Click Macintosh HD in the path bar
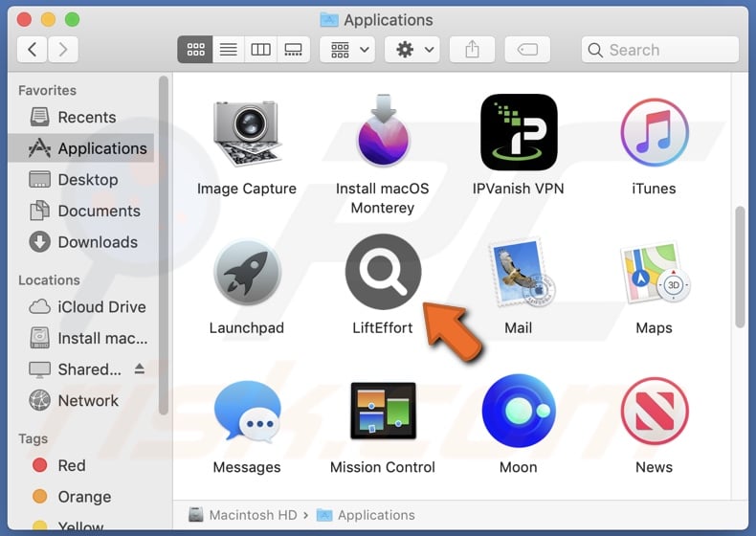The width and height of the screenshot is (756, 536). click(244, 515)
